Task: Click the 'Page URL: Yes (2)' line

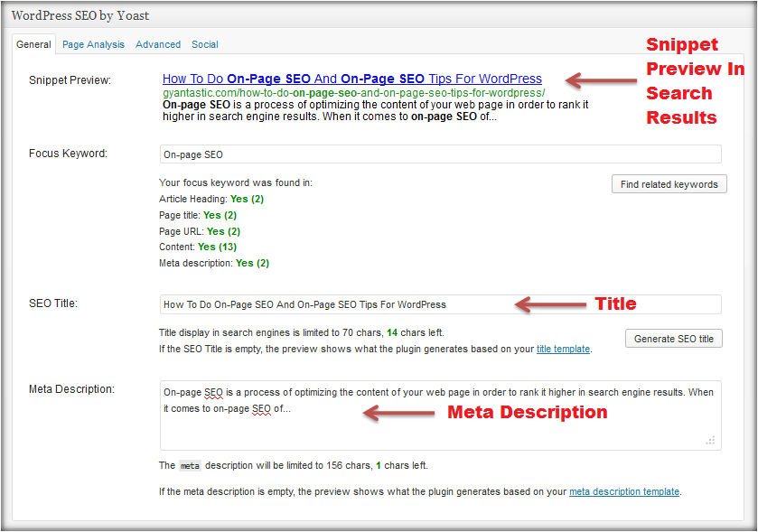Action: pyautogui.click(x=200, y=231)
